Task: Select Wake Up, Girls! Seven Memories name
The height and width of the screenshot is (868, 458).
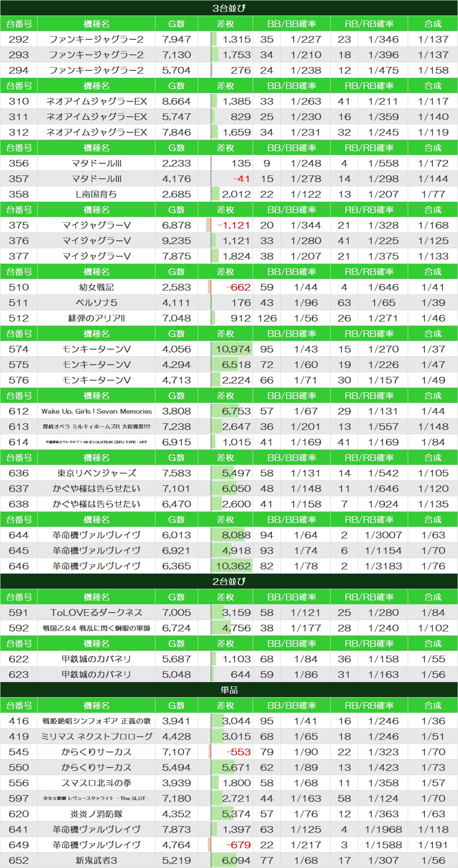Action: pos(96,411)
